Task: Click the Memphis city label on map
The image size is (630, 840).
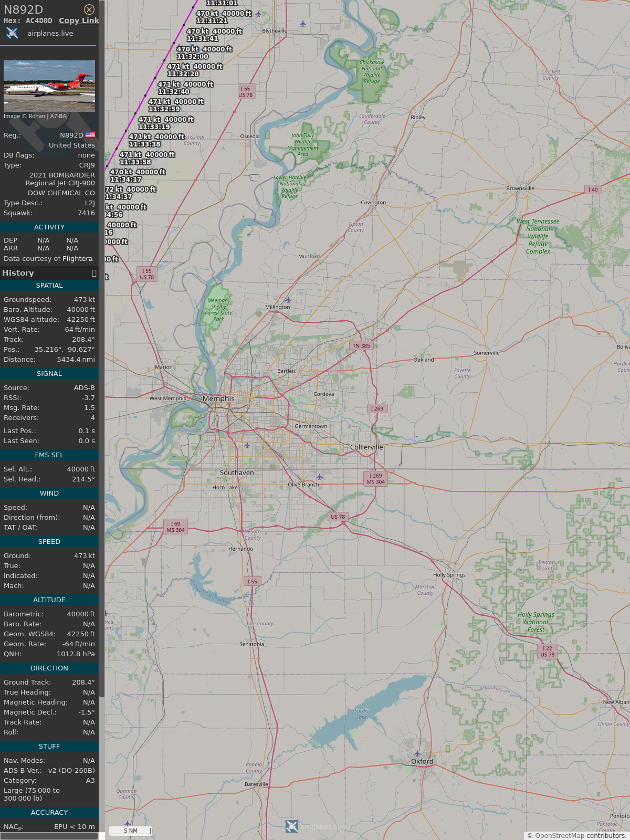Action: point(218,398)
